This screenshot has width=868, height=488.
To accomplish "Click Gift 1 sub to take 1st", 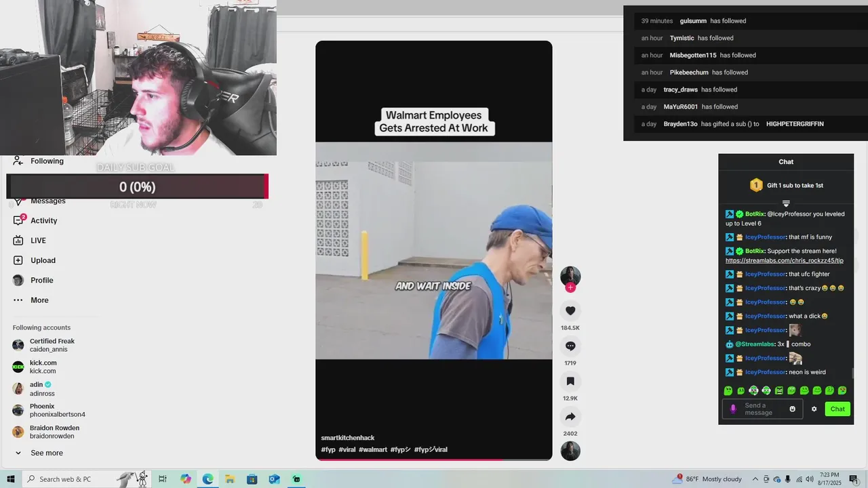I will 786,185.
